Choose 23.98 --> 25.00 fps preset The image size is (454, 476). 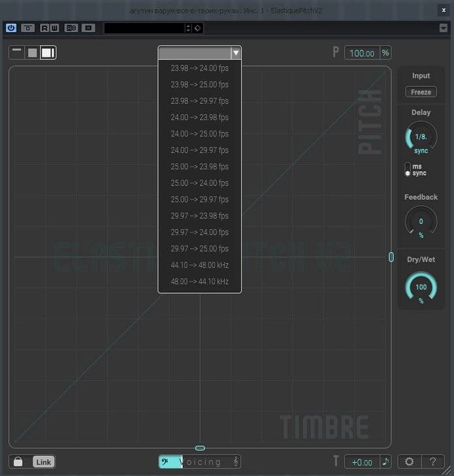tap(199, 84)
